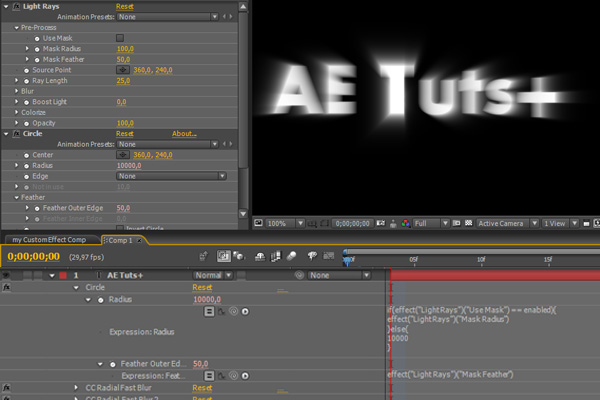Toggle AE Tuts+ layer visibility eye
This screenshot has height=400, width=600.
coord(6,275)
